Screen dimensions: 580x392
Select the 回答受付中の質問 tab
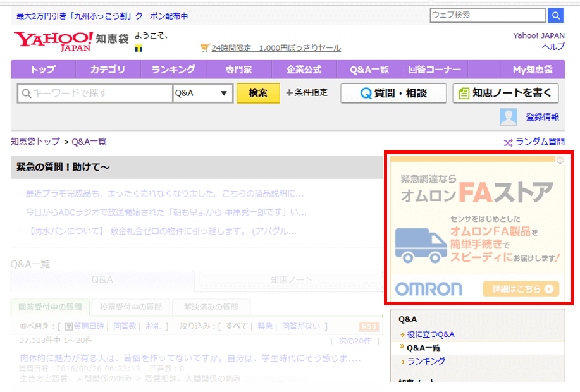point(50,307)
